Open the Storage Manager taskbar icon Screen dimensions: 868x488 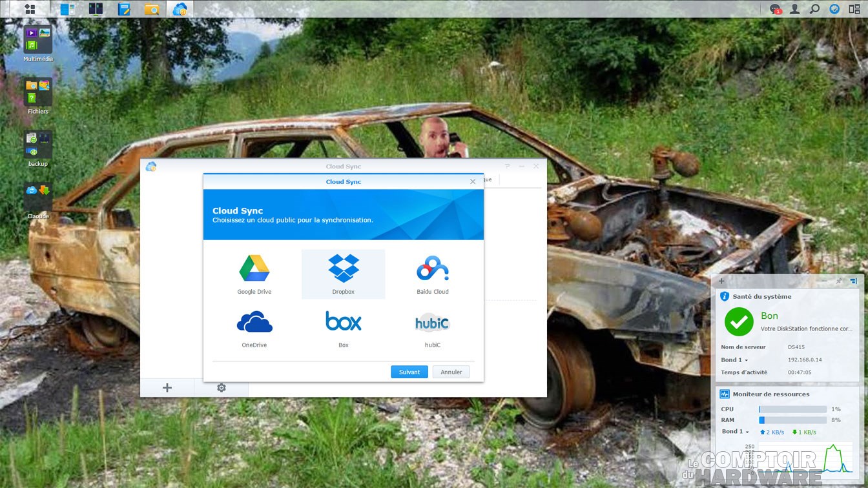pos(96,9)
